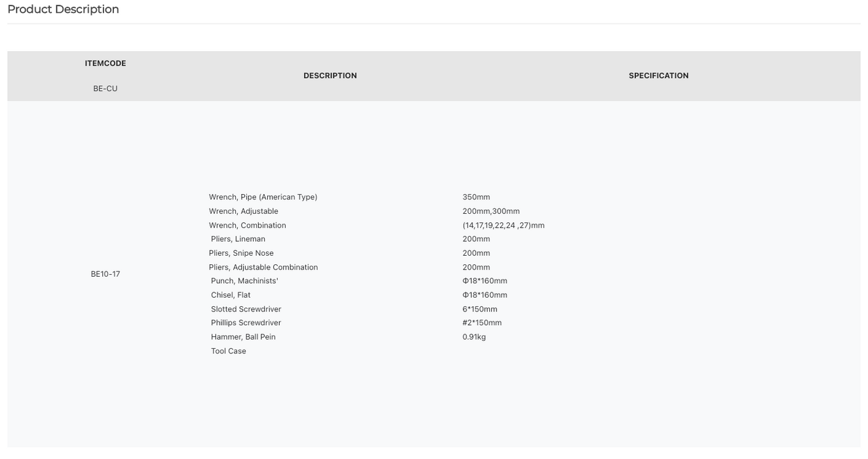Select the Pliers, Lineman line

coord(238,239)
